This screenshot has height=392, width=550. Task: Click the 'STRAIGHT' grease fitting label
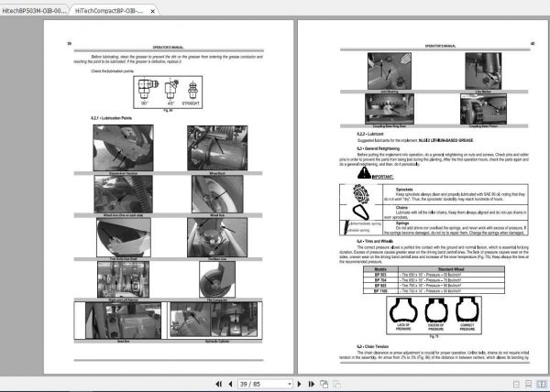pyautogui.click(x=191, y=103)
